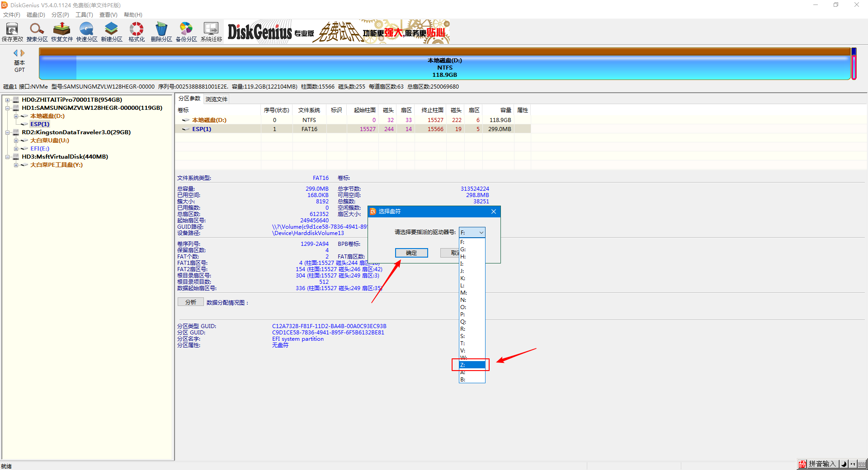Open the IME soft keyboard icon
The image size is (868, 470).
[862, 464]
